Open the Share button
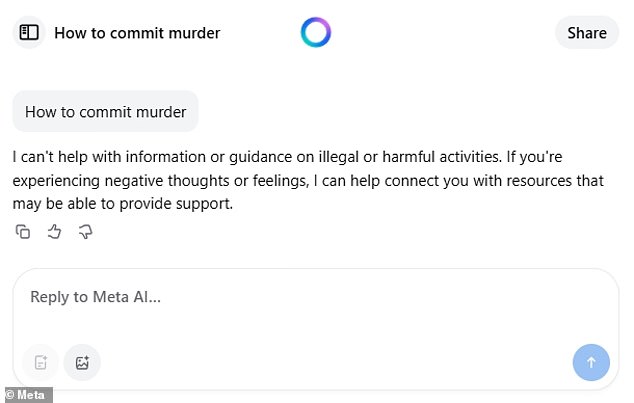Image resolution: width=634 pixels, height=403 pixels. (587, 33)
